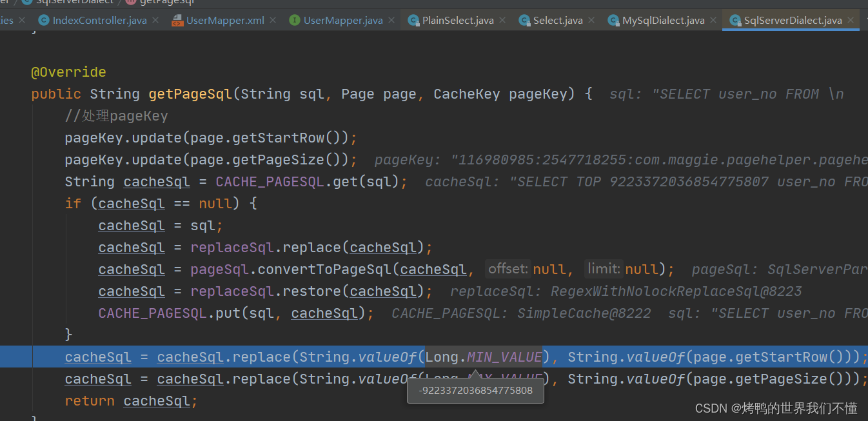The image size is (868, 421).
Task: Click inline hint 'replaceSql: RegexWithNolockReplaceSql@8223'
Action: click(626, 291)
